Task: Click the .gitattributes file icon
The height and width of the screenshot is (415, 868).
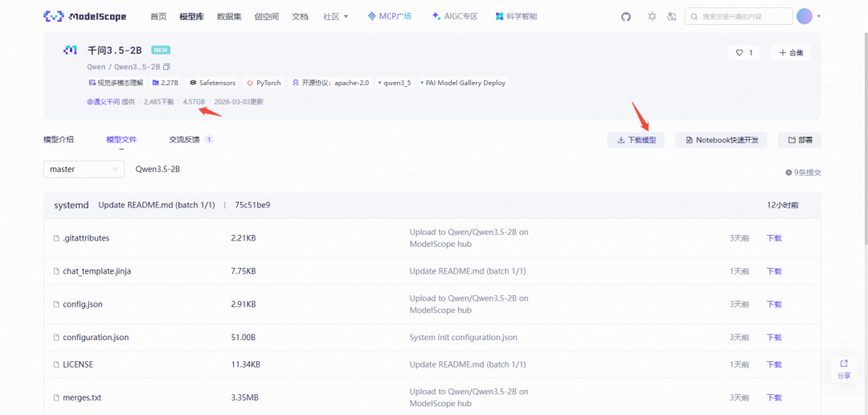Action: 56,238
